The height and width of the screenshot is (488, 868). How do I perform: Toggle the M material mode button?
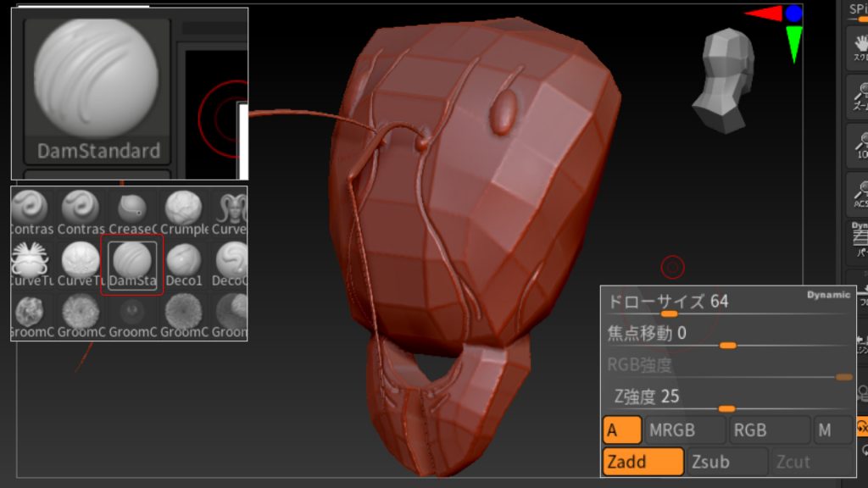pyautogui.click(x=832, y=430)
